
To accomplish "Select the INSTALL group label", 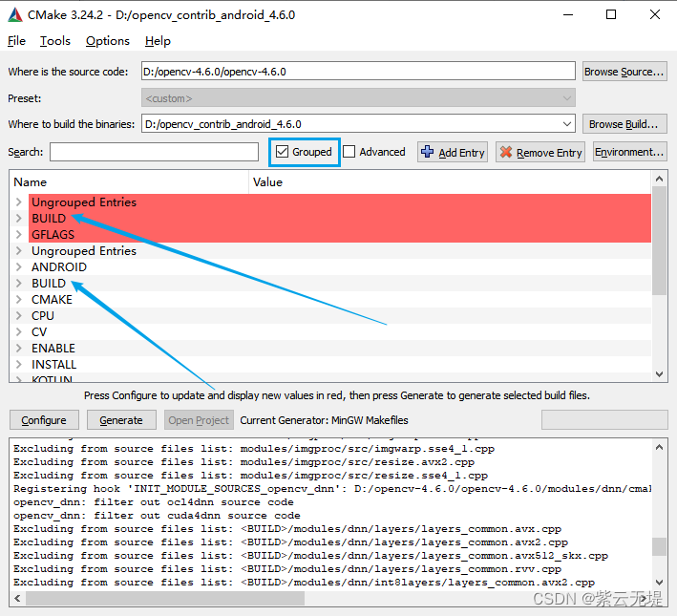I will click(54, 365).
